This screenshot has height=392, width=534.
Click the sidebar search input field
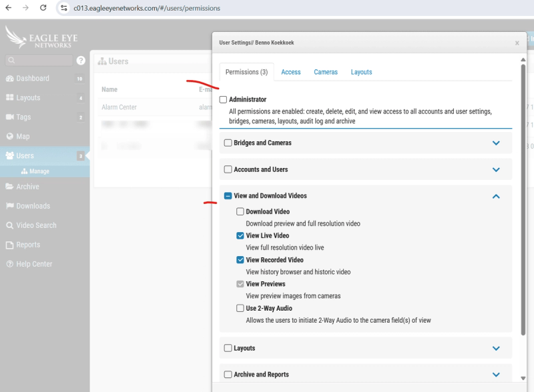(39, 60)
